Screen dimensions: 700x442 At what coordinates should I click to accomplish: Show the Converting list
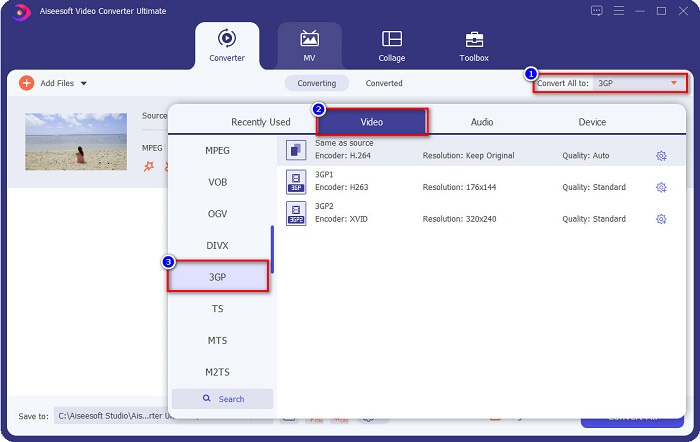[317, 83]
